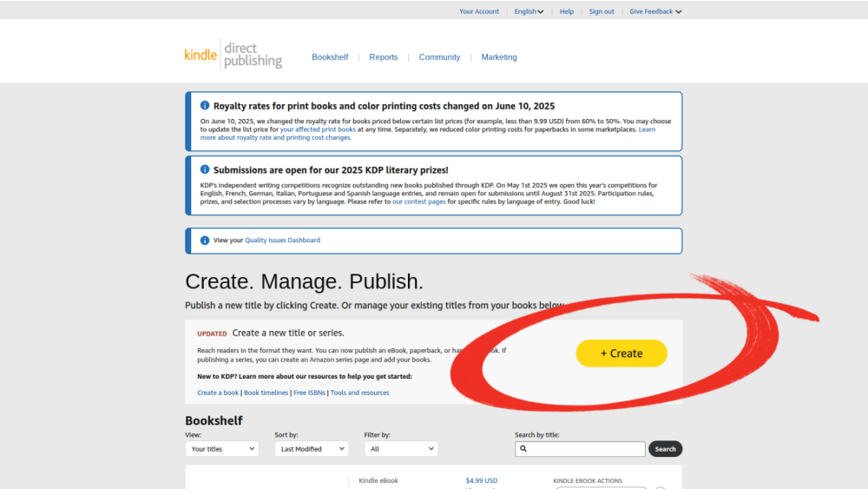Screen dimensions: 868x489
Task: Expand the Sort by Last Modified dropdown
Action: point(311,449)
